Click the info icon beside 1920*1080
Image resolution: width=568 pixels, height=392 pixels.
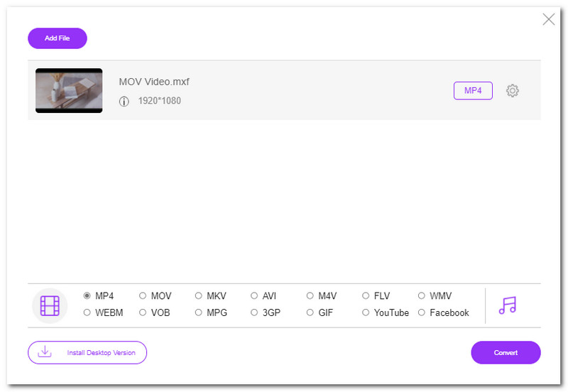click(x=124, y=102)
